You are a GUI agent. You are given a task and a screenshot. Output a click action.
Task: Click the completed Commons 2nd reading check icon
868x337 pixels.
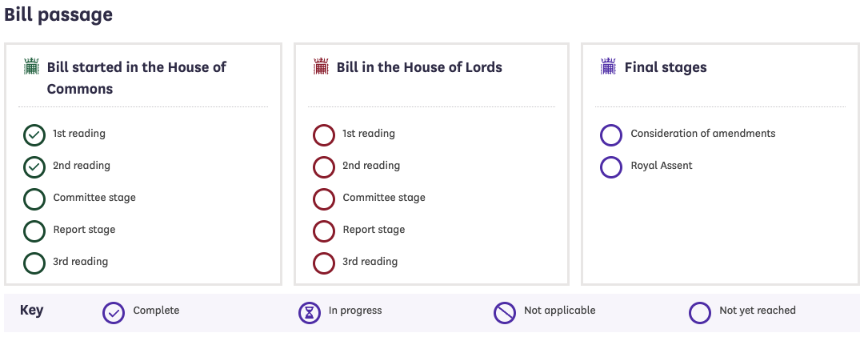pos(34,167)
